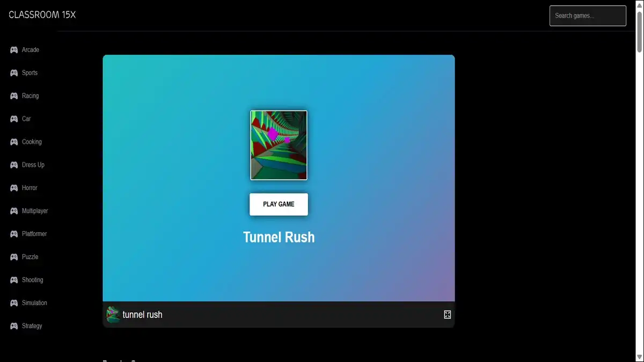Click the Multiplayer gamepad icon

pyautogui.click(x=14, y=211)
